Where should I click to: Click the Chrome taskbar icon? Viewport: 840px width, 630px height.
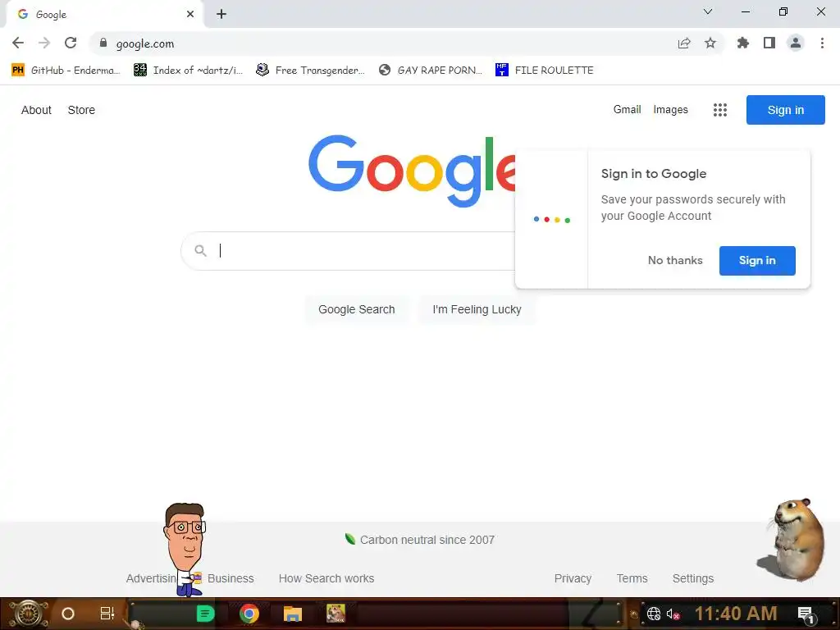coord(249,614)
